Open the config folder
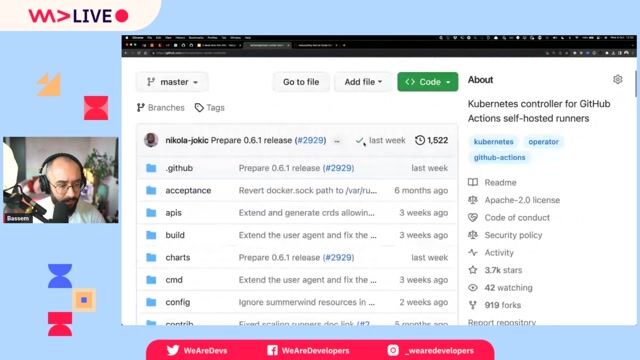This screenshot has width=640, height=360. (178, 302)
